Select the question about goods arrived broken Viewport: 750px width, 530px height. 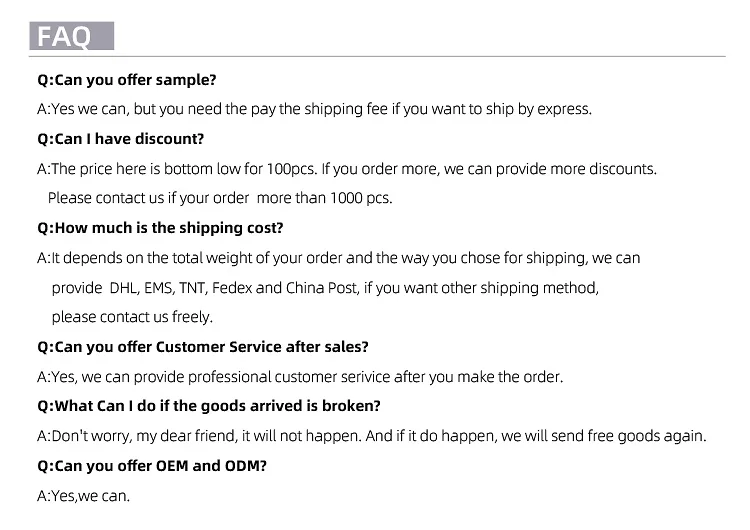[x=208, y=406]
